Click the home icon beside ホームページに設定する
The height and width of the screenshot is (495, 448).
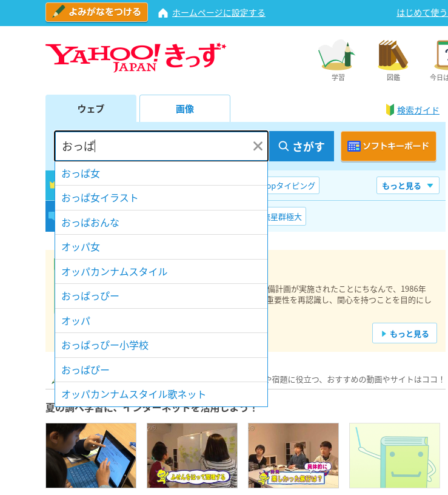163,13
